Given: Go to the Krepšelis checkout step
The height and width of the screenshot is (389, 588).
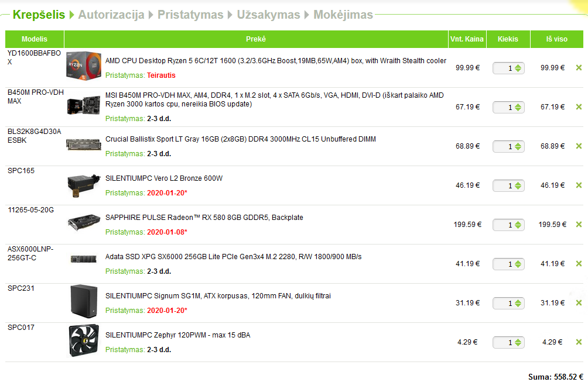Looking at the screenshot, I should point(39,15).
